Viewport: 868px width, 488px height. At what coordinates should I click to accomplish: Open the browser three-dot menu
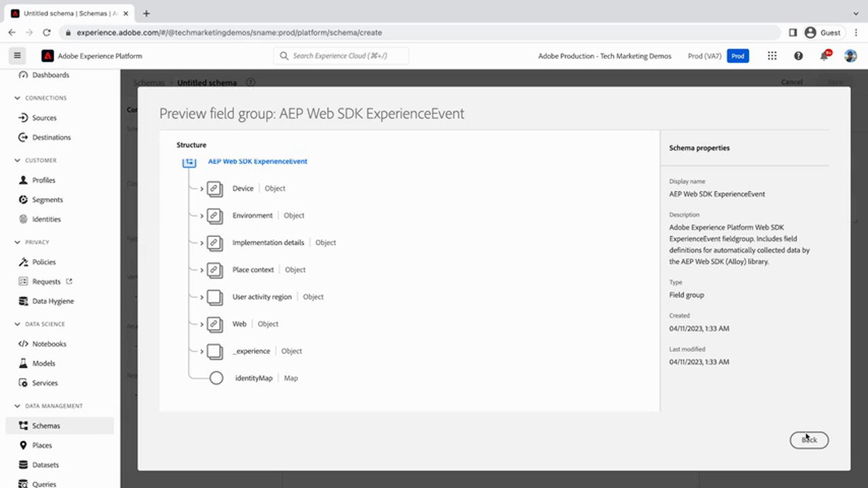(856, 32)
